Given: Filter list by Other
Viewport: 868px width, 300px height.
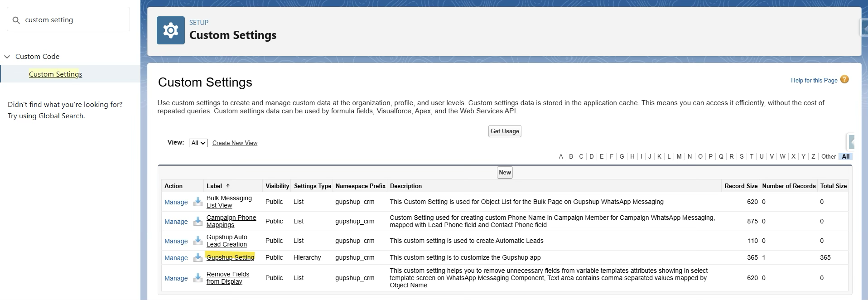Looking at the screenshot, I should coord(829,156).
